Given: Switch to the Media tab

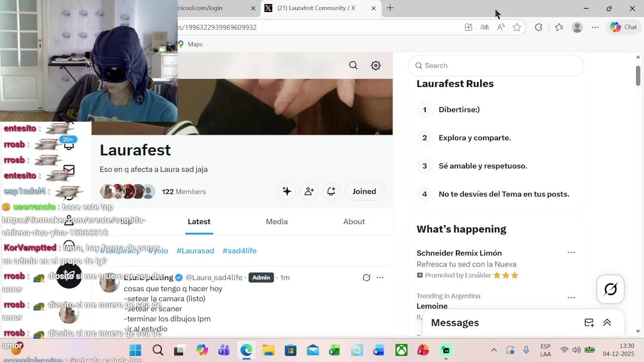Looking at the screenshot, I should tap(277, 222).
